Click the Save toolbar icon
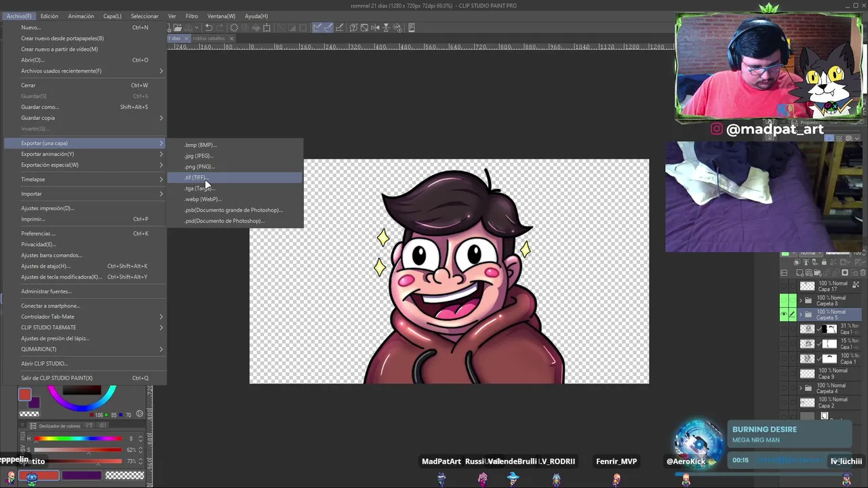 (x=188, y=28)
